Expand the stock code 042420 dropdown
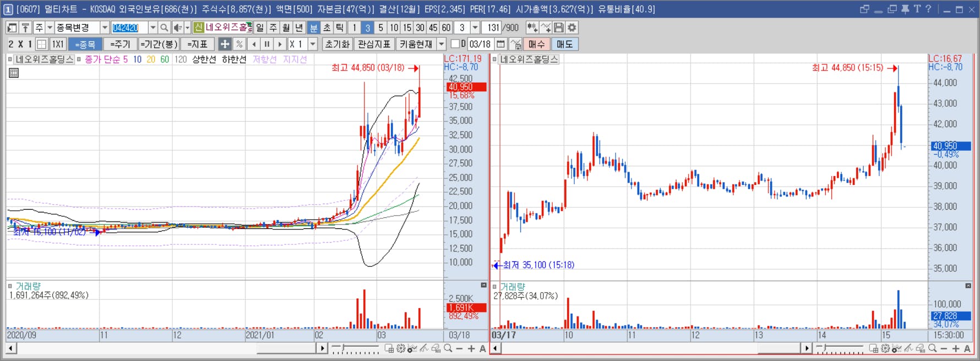 [x=153, y=28]
